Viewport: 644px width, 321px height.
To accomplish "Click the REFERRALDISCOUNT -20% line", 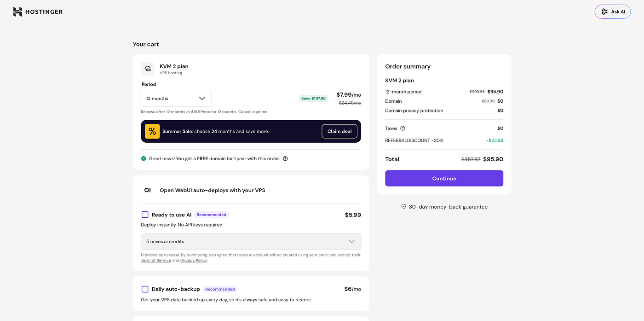I will [414, 140].
